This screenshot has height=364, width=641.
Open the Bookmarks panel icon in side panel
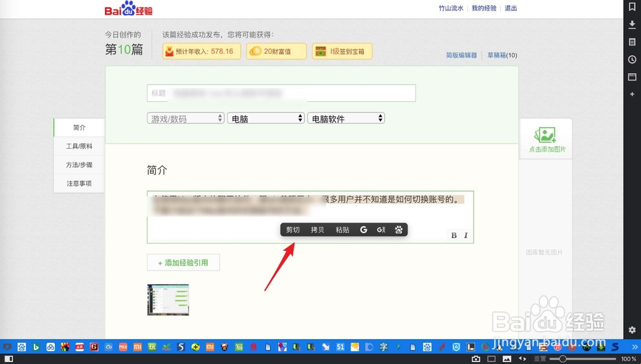[632, 7]
